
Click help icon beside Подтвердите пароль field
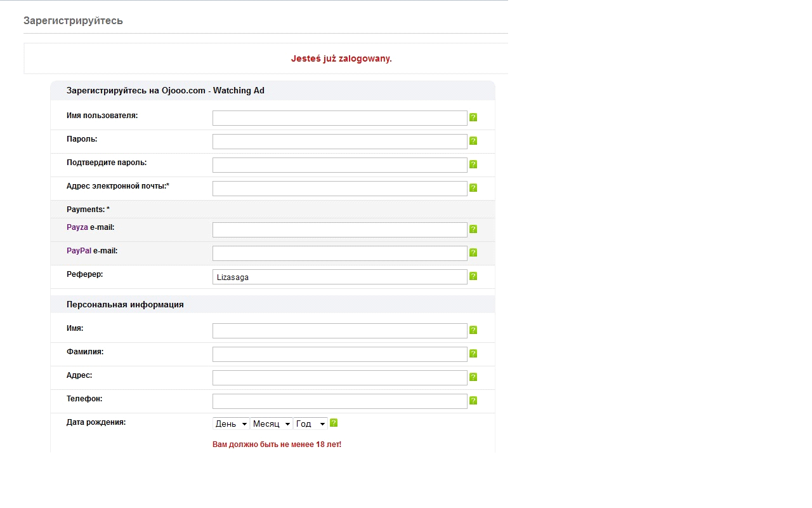[x=473, y=164]
